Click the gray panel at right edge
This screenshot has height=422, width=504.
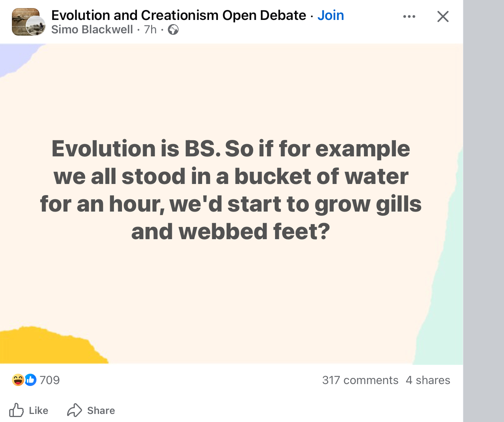[x=483, y=211]
